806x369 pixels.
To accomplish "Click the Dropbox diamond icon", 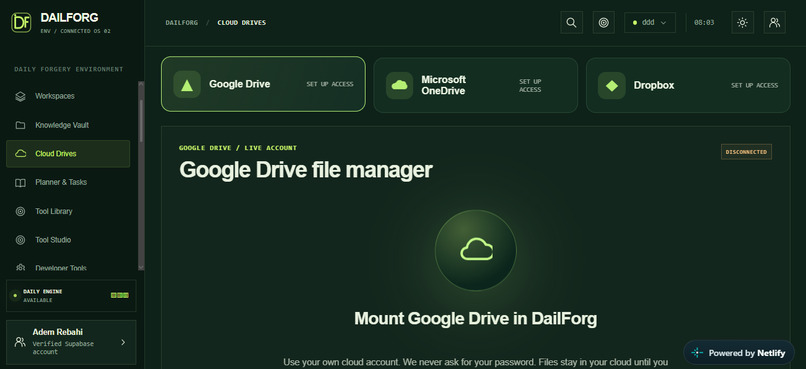I will (x=612, y=85).
